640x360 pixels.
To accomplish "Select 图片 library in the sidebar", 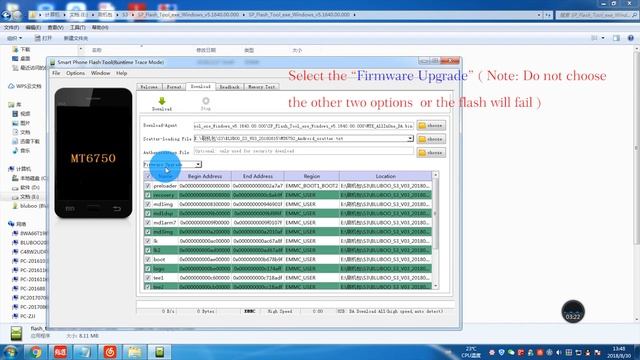I will 22,123.
